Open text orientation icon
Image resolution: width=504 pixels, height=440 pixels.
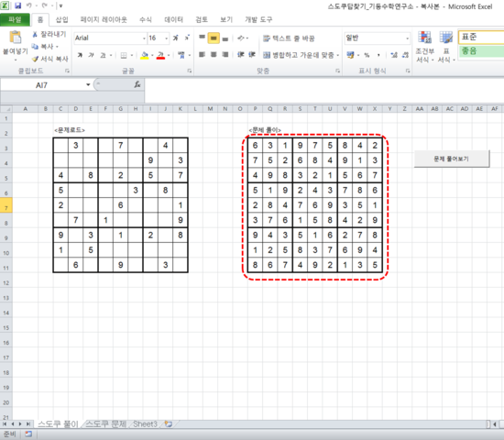[241, 38]
